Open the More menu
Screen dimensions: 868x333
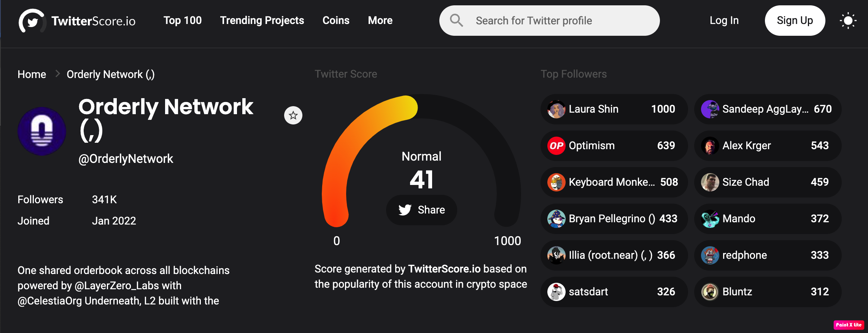click(380, 21)
